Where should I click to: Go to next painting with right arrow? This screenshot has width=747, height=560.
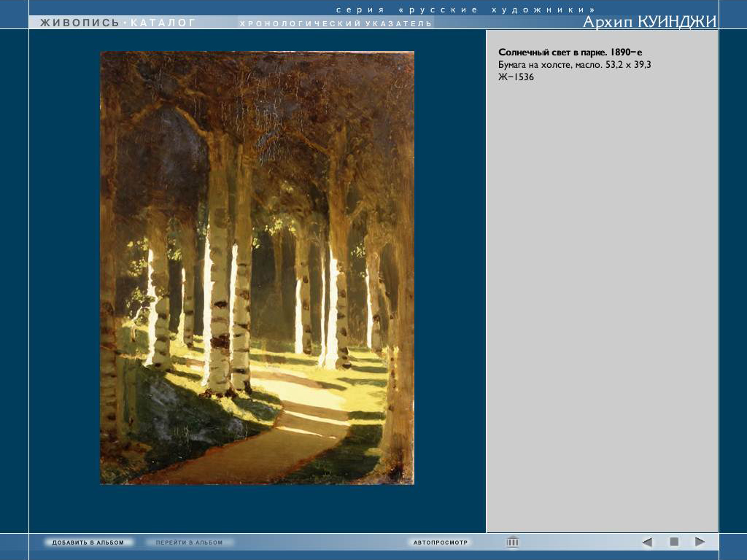coord(700,542)
